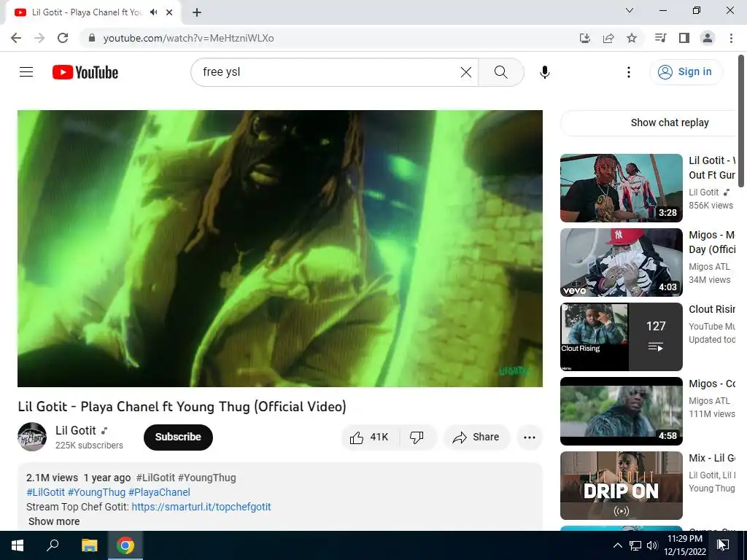Open Windows taskbar search
The image size is (747, 560).
pos(53,545)
